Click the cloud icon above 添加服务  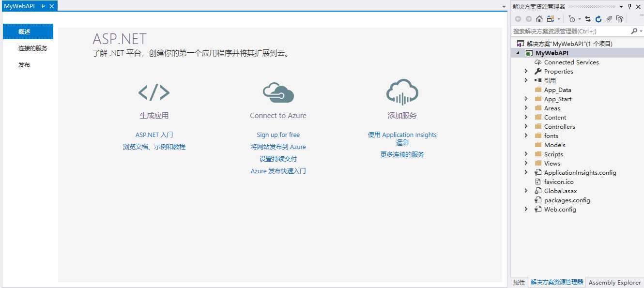click(x=402, y=92)
